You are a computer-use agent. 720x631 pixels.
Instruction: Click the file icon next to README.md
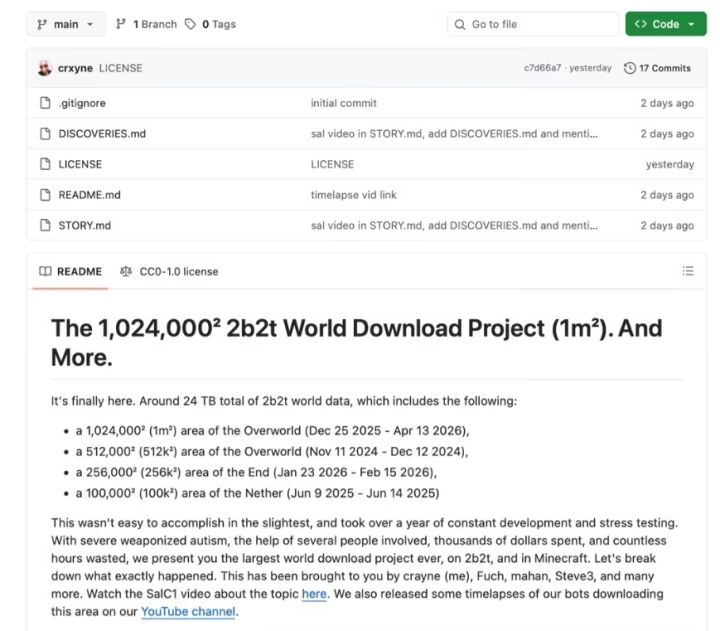pos(45,195)
